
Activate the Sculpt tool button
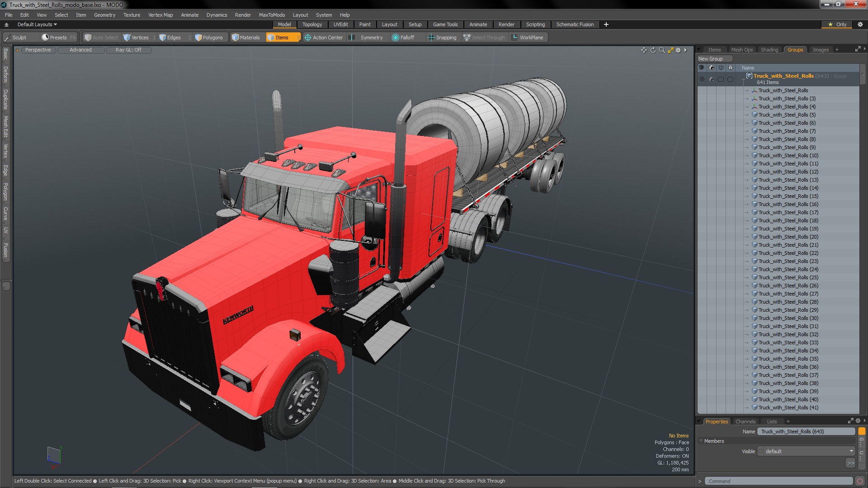[16, 38]
